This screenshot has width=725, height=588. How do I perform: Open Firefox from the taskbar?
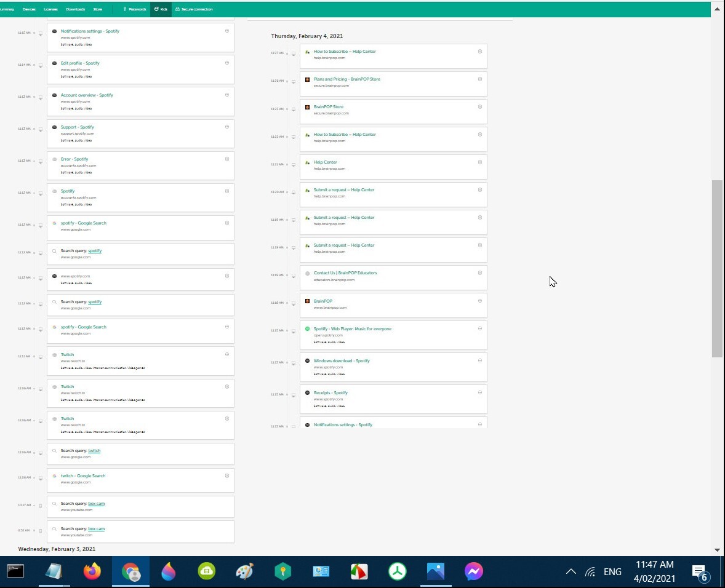[92, 571]
